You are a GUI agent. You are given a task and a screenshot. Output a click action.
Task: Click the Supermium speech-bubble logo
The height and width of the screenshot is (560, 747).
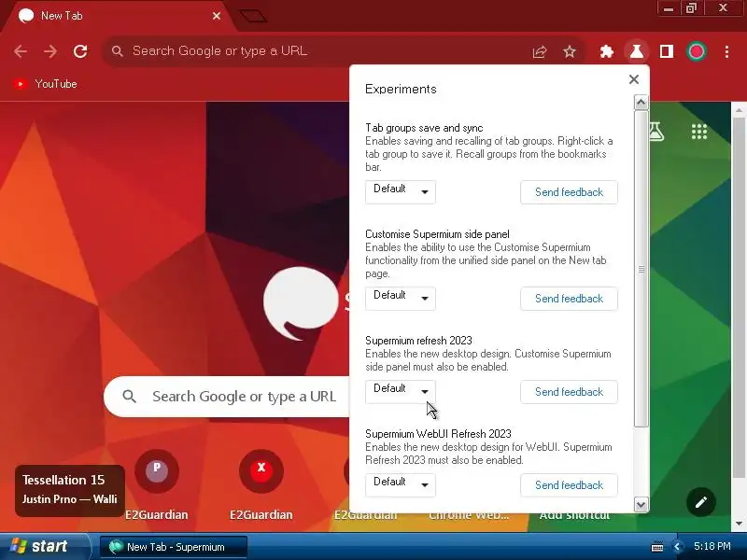(x=301, y=302)
